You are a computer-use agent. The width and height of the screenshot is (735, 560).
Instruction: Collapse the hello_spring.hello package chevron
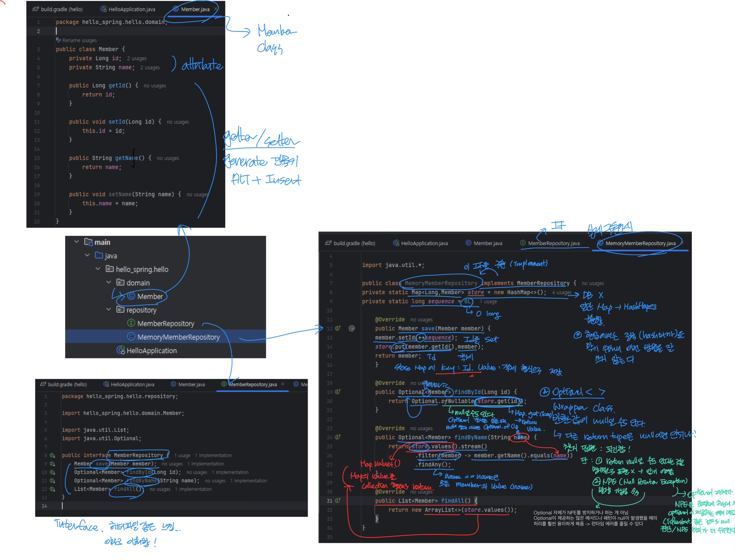pos(98,269)
